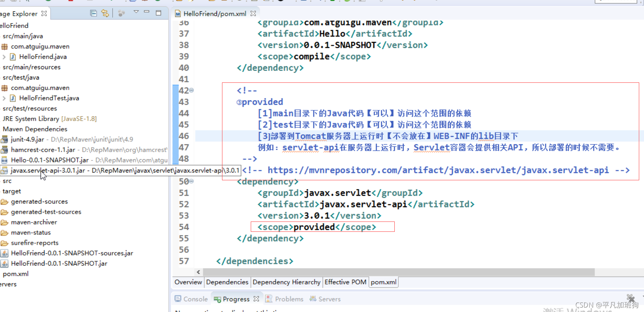Open generated-sources folder icon

click(x=4, y=202)
